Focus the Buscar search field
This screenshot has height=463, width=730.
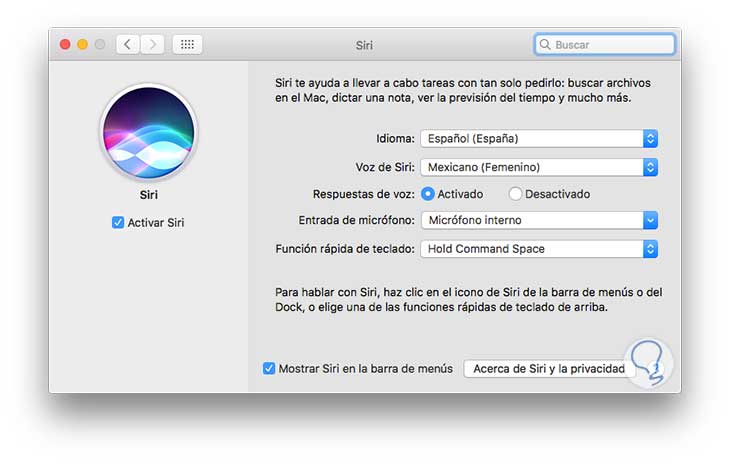605,45
